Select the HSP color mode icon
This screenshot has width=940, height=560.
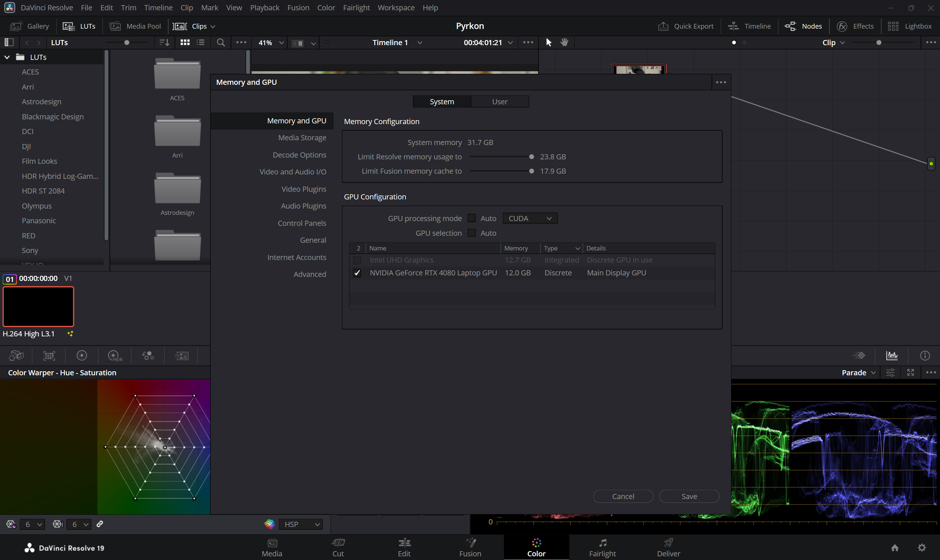click(x=269, y=524)
